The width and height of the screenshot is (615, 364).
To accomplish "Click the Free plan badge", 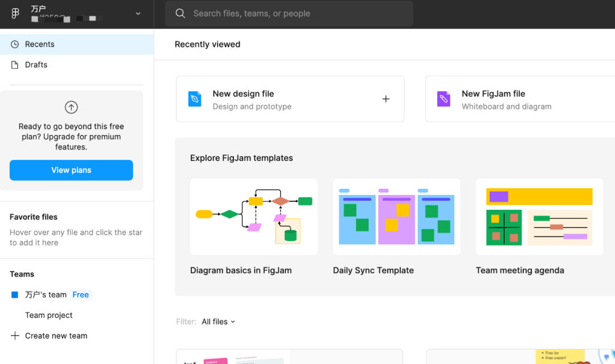I will click(81, 295).
